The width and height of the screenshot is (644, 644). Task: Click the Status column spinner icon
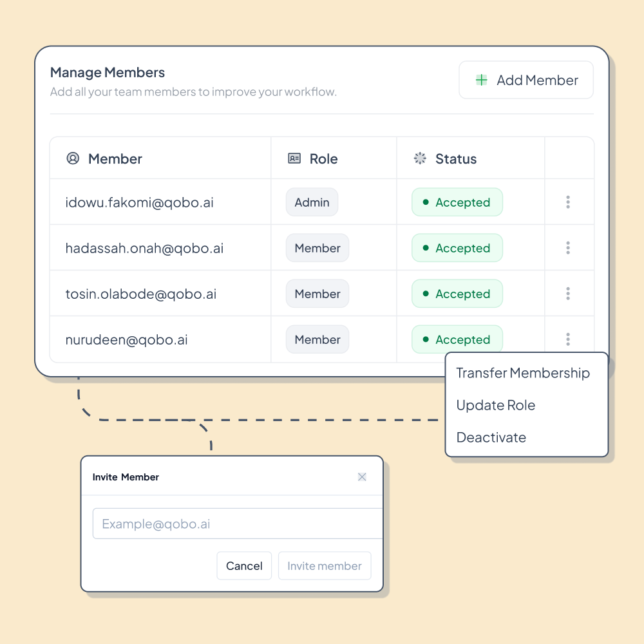420,158
